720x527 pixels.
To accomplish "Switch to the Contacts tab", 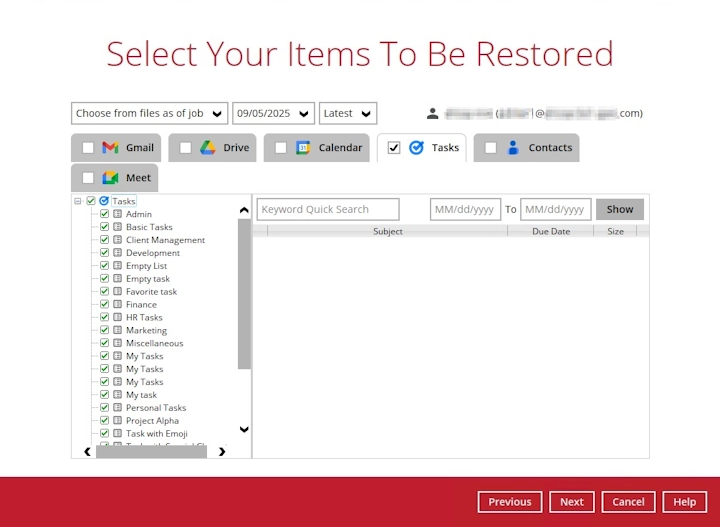I will point(549,148).
